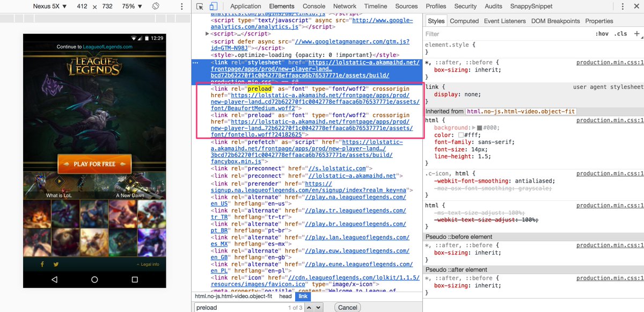
Task: Open the Nexus 5X device dropdown
Action: tap(50, 6)
